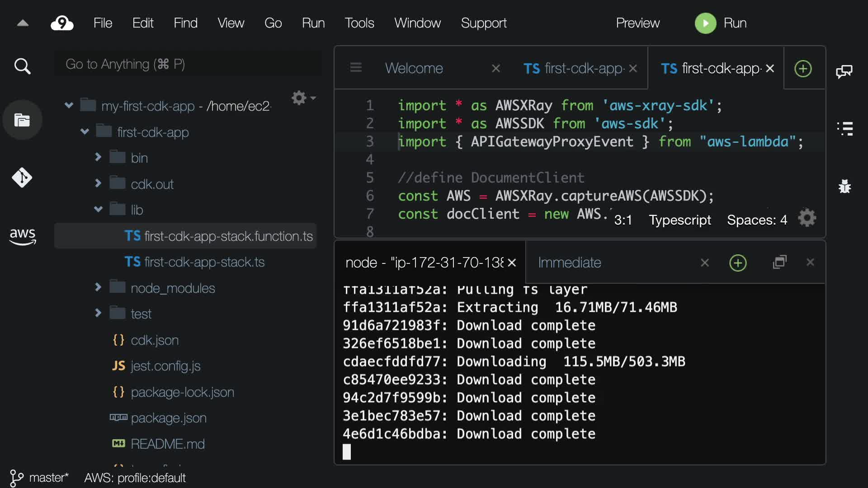Expand the node_modules folder
This screenshot has height=488, width=868.
tap(98, 287)
